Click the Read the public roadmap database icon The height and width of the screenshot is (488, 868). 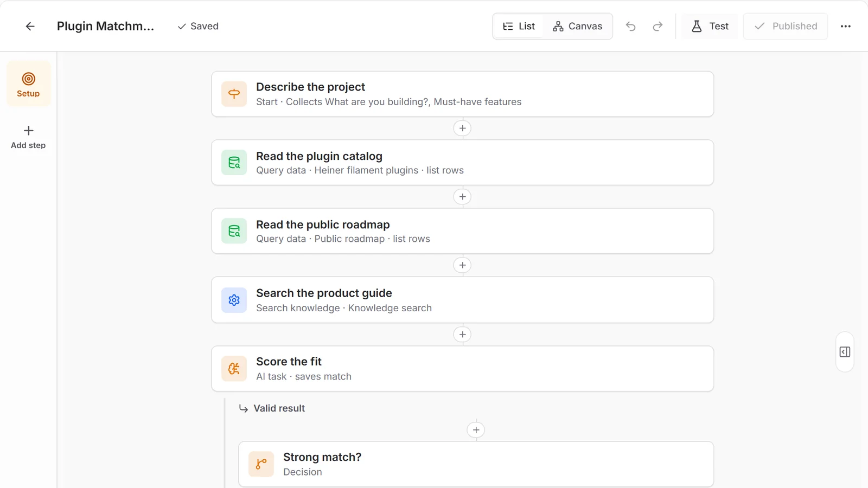coord(234,231)
